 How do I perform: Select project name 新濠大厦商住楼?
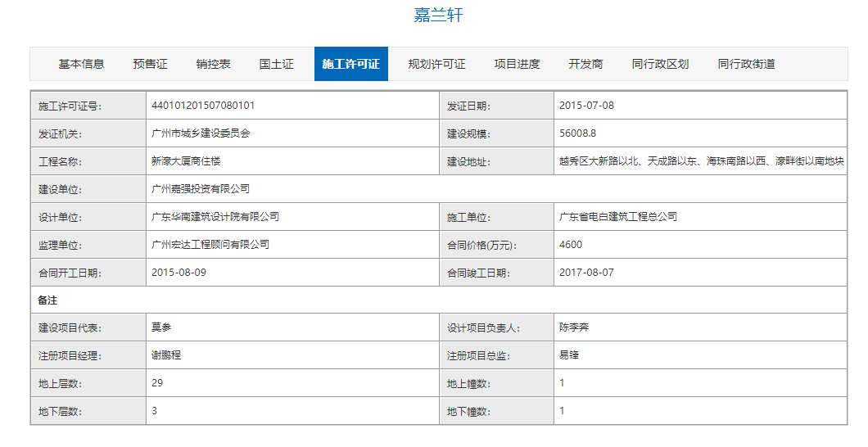186,161
